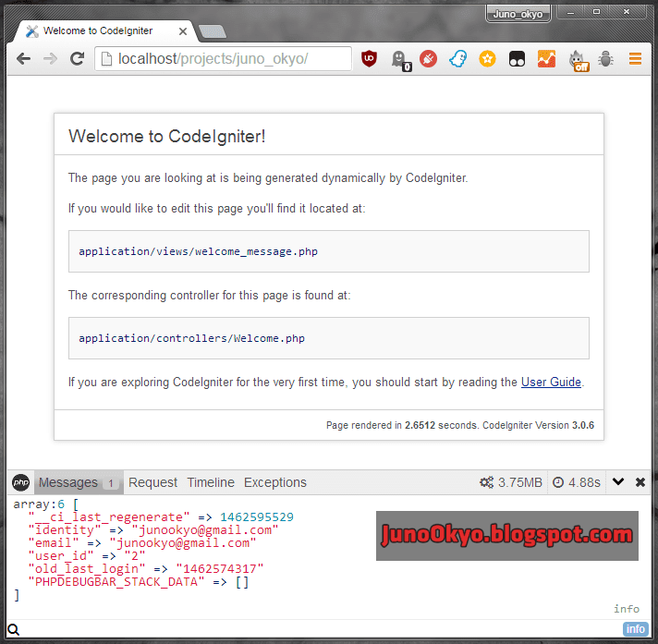Click the messages count badge 1
The image size is (658, 644).
coord(111,483)
